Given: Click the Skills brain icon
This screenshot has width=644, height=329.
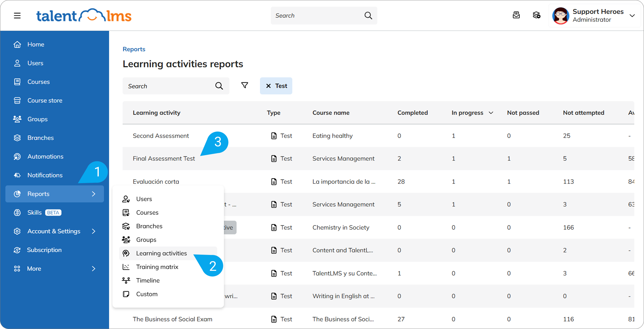Looking at the screenshot, I should tap(17, 212).
